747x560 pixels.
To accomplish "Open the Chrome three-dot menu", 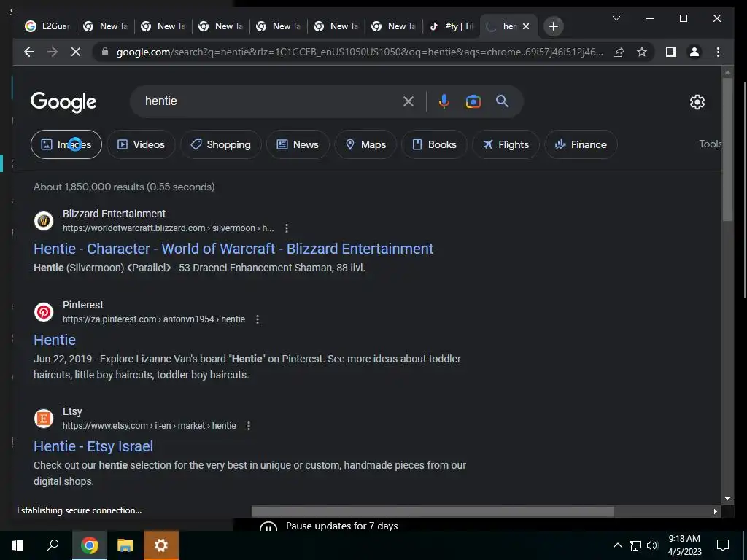I will (718, 52).
